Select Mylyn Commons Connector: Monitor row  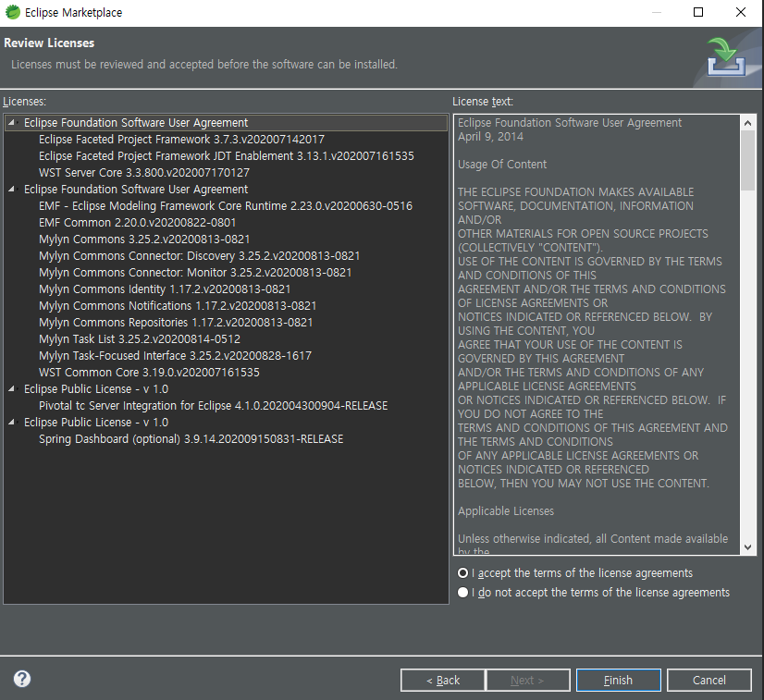[195, 272]
